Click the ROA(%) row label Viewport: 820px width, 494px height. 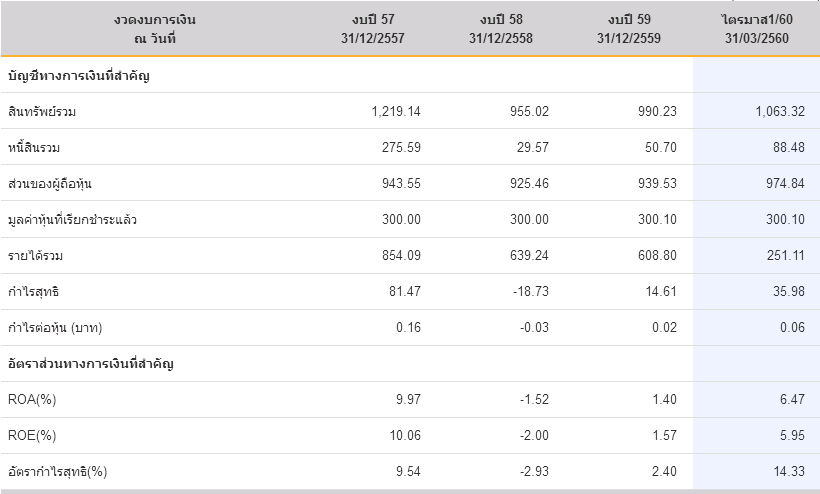tap(31, 399)
